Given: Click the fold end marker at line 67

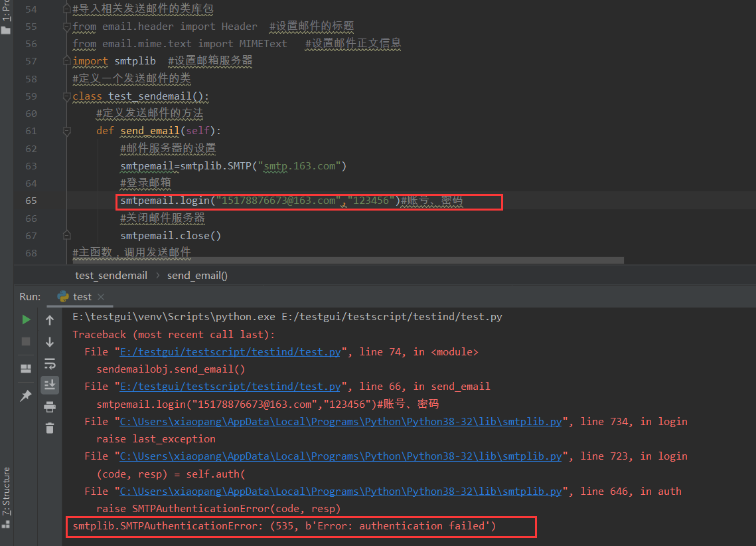Looking at the screenshot, I should (67, 235).
